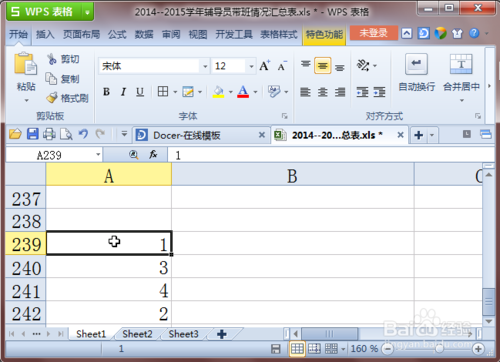Switch to 数据 (Data) tab

point(144,34)
